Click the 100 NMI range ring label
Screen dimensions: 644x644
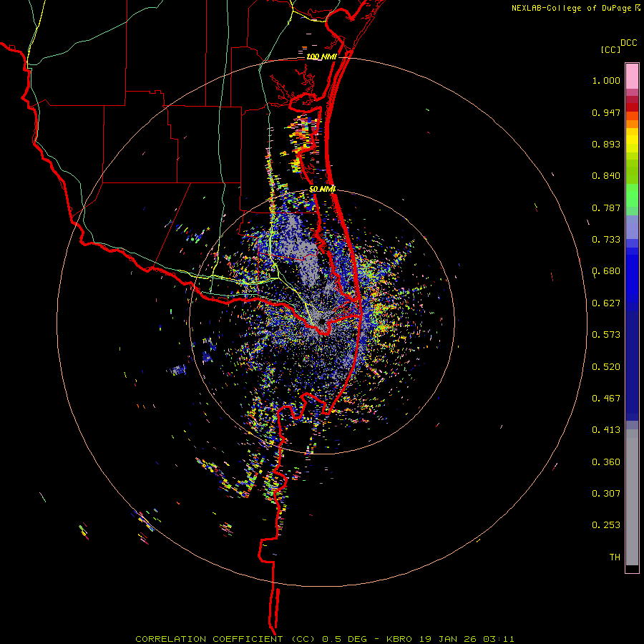321,57
